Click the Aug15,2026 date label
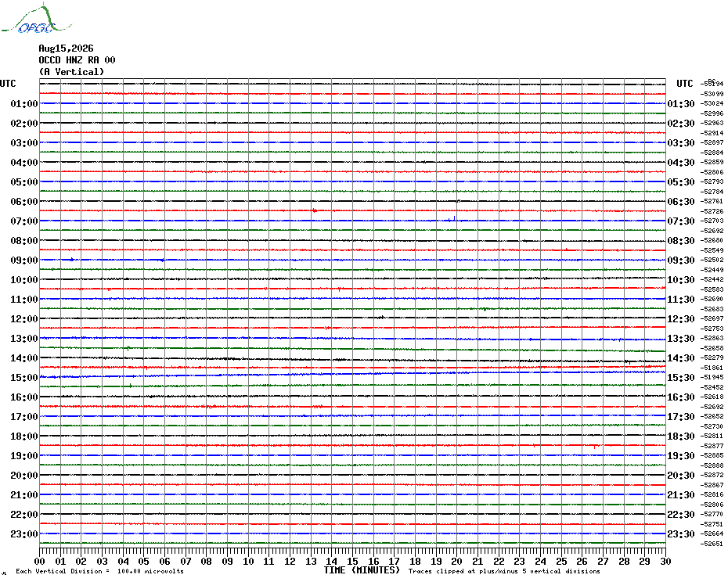Screen dimensions: 728x582 point(66,48)
